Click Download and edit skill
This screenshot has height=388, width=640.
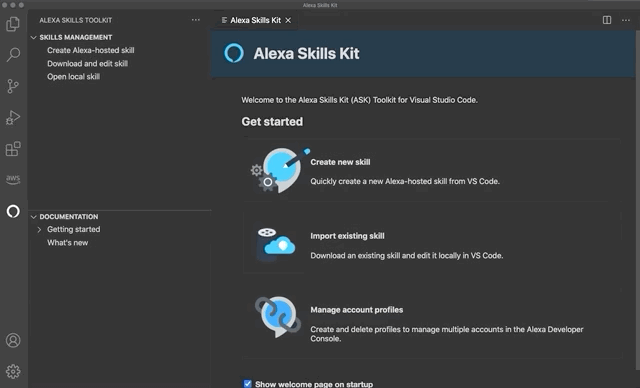(87, 64)
